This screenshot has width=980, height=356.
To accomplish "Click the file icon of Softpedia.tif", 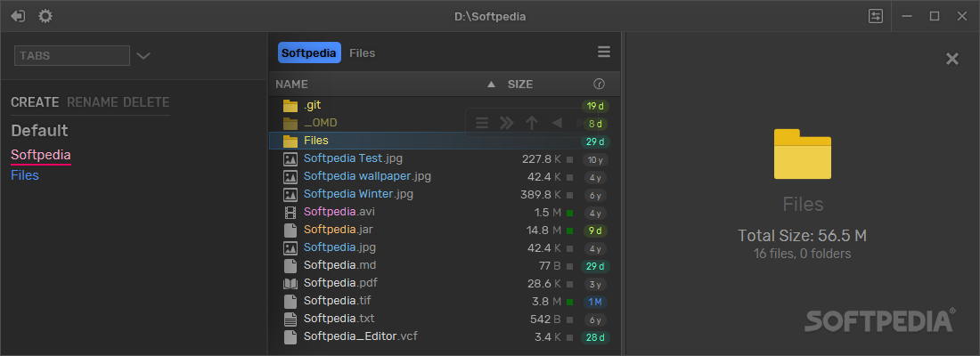I will coord(290,301).
